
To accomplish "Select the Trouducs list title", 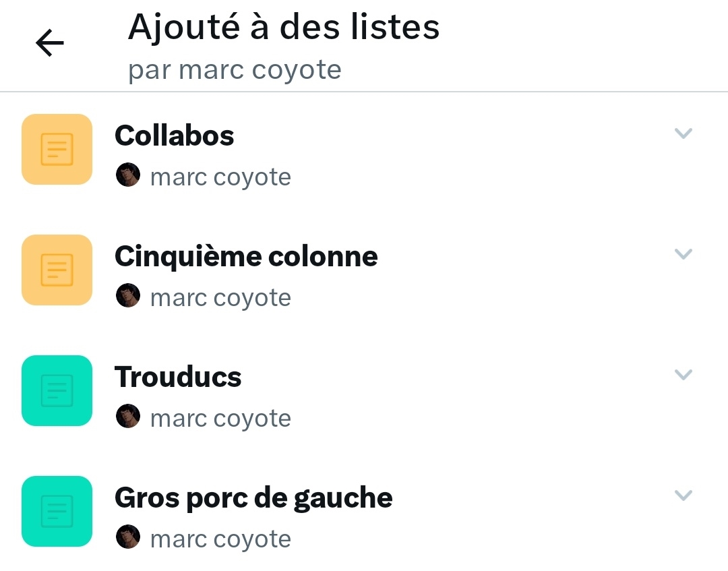I will pos(178,377).
